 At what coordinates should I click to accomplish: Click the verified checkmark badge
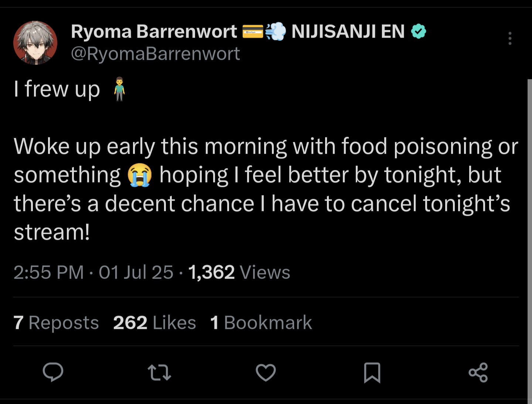point(419,31)
